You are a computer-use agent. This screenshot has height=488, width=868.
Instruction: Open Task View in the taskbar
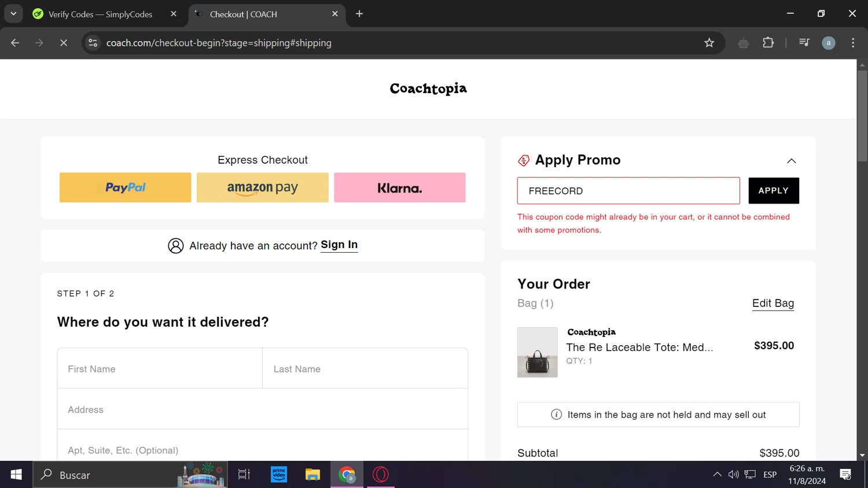point(244,475)
